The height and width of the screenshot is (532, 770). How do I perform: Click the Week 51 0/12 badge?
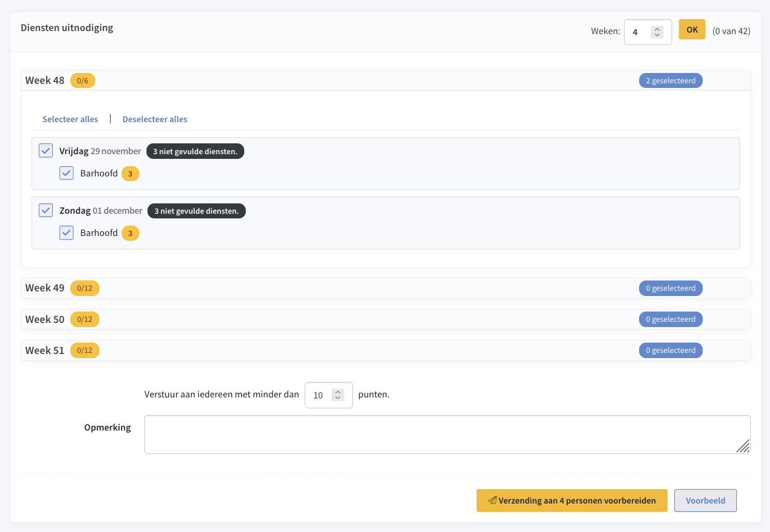85,350
